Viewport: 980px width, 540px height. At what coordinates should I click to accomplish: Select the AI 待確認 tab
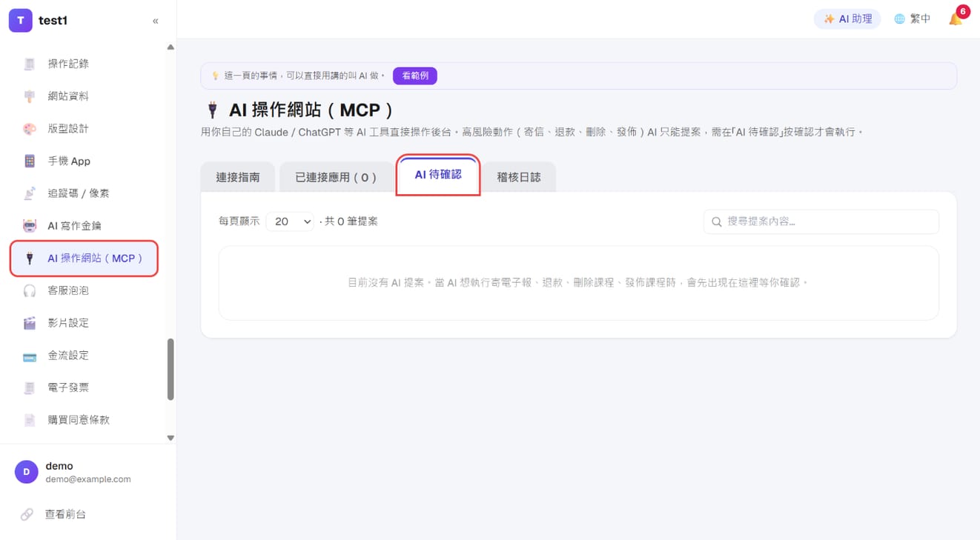[x=438, y=175]
